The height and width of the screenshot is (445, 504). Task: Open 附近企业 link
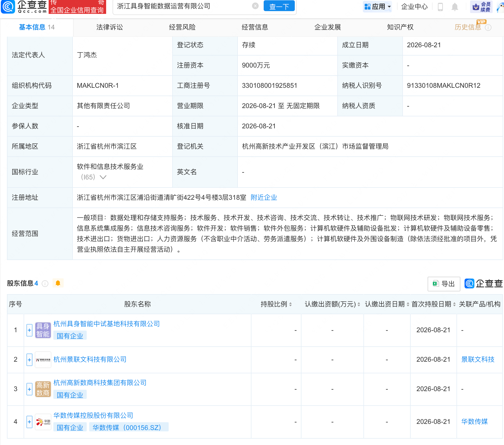(x=264, y=197)
